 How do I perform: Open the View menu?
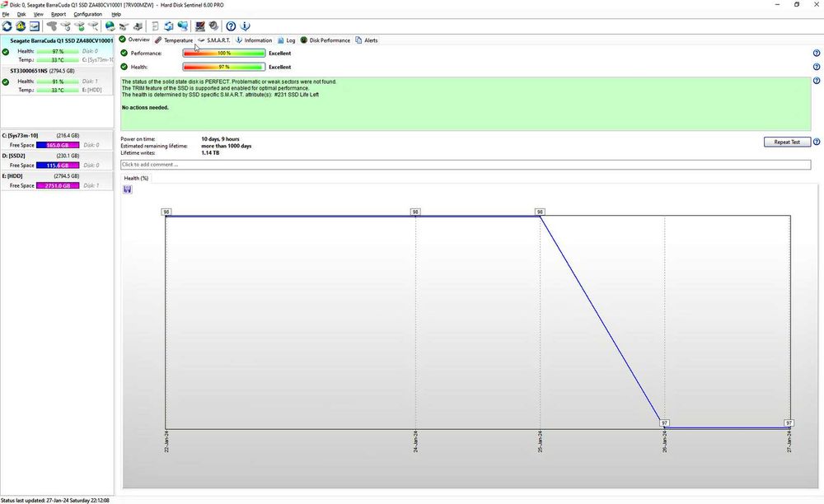coord(39,14)
